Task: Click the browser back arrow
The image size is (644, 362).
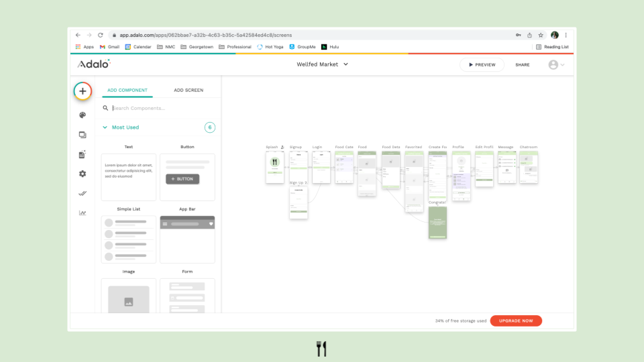Action: [78, 36]
